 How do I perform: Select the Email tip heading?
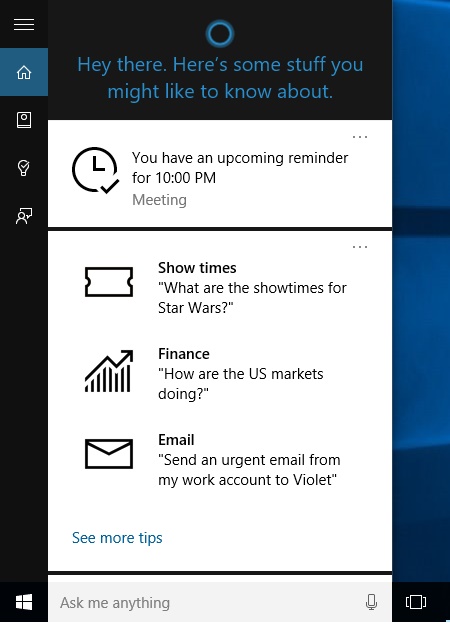[176, 440]
